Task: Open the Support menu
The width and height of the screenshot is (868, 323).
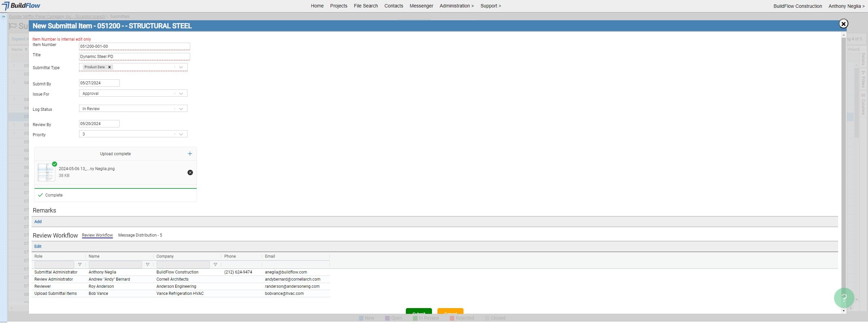Action: 491,6
